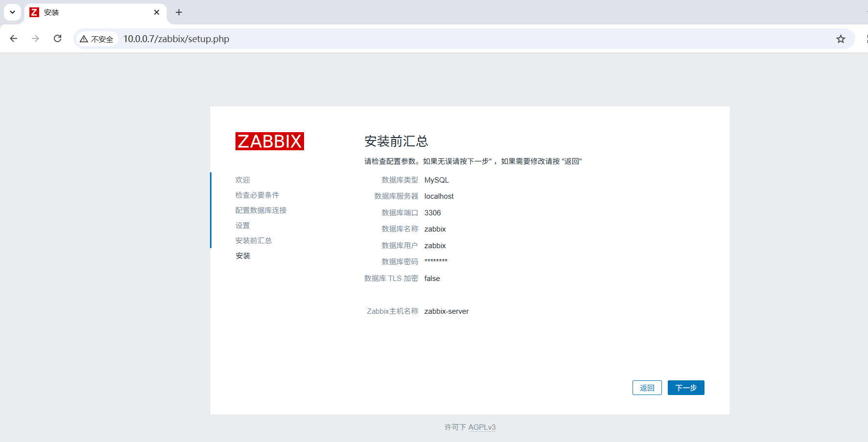Click the 不安全 security warning indicator
The height and width of the screenshot is (442, 868).
pyautogui.click(x=97, y=39)
